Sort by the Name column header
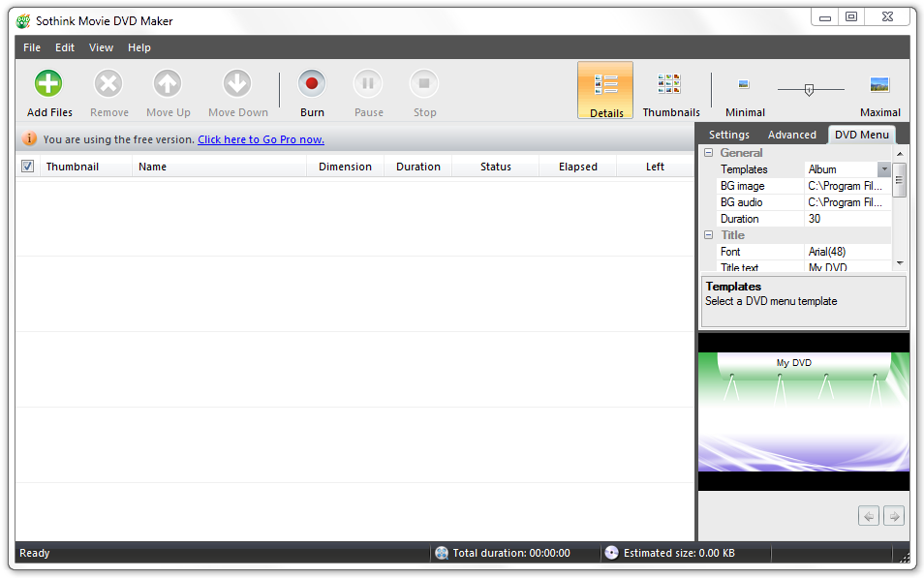 click(219, 167)
